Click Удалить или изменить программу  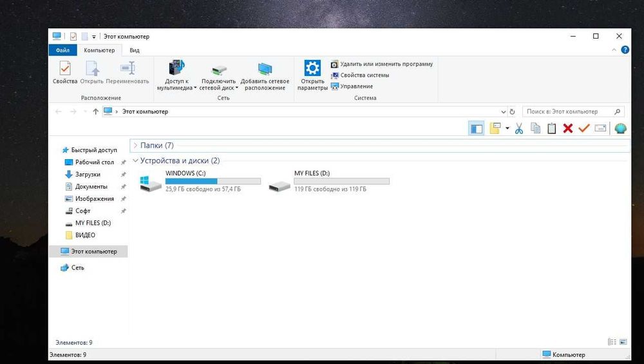(382, 64)
